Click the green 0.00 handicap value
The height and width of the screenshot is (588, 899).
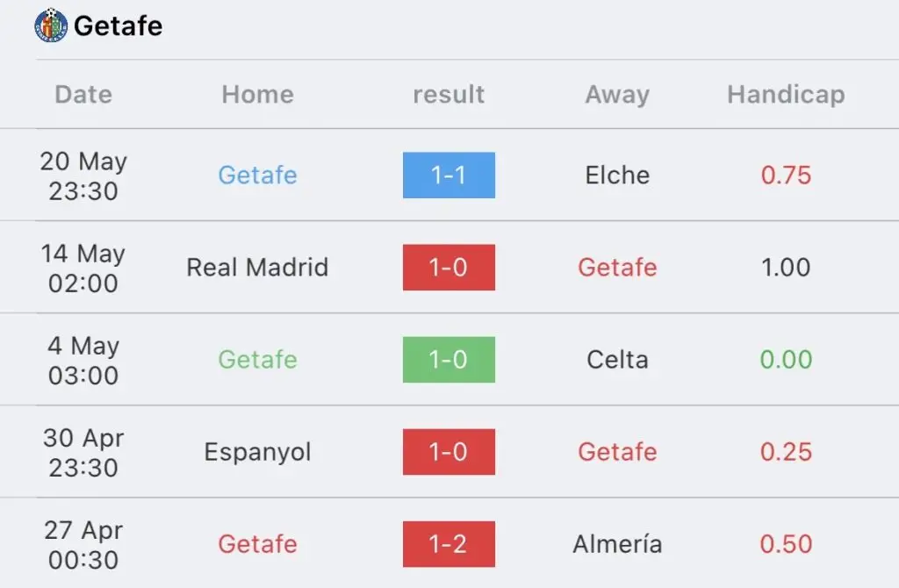(x=786, y=360)
